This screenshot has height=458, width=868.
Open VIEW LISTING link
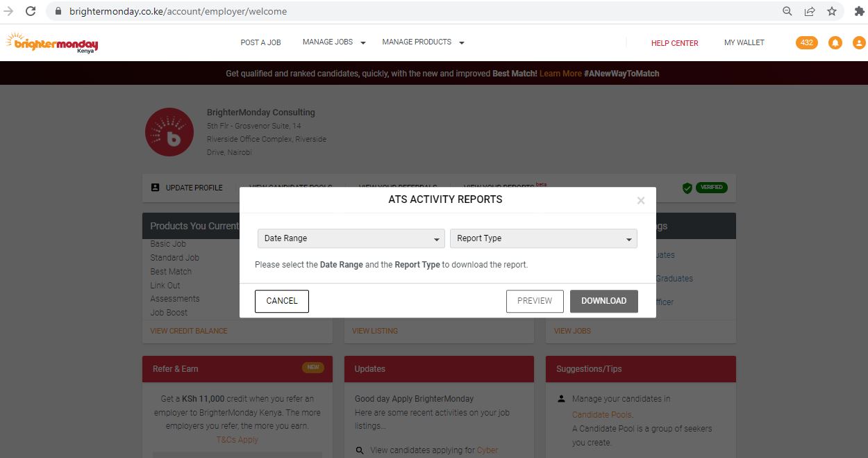375,331
